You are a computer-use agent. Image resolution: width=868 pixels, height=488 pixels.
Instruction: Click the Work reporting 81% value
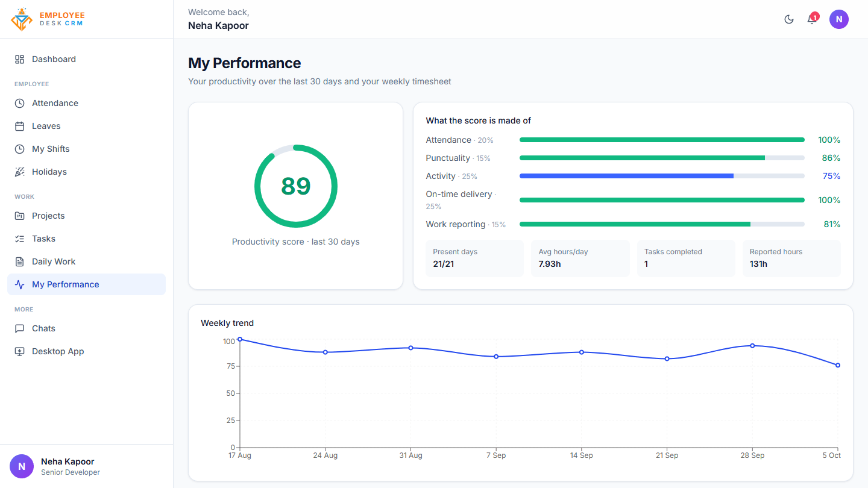832,224
